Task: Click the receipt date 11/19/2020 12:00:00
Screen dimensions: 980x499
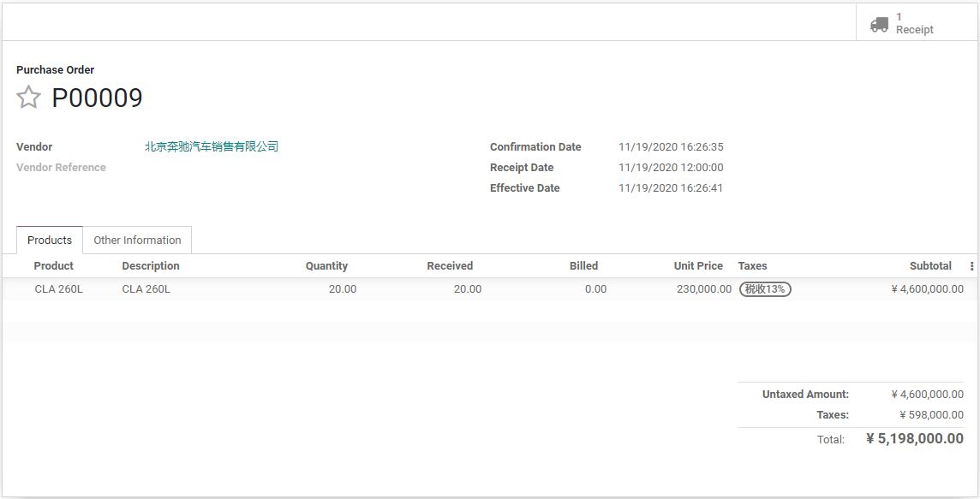Action: [x=671, y=168]
